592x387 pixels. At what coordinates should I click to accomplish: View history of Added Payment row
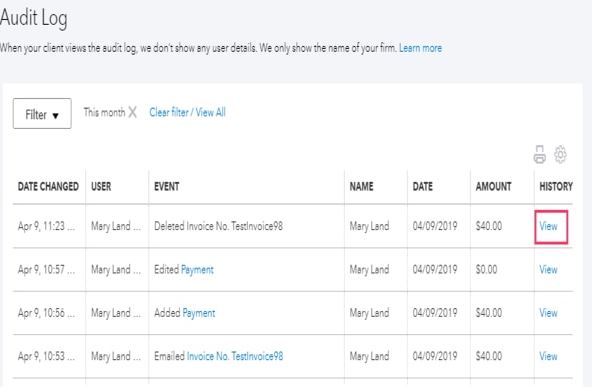point(548,313)
